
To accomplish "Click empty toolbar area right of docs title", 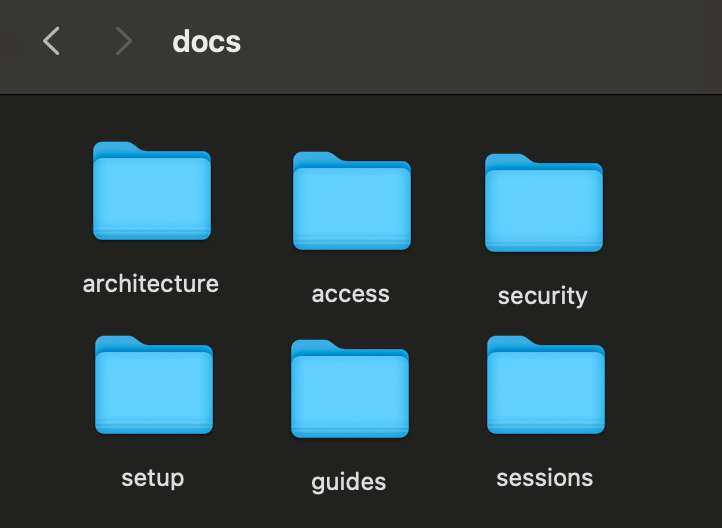I will 480,41.
